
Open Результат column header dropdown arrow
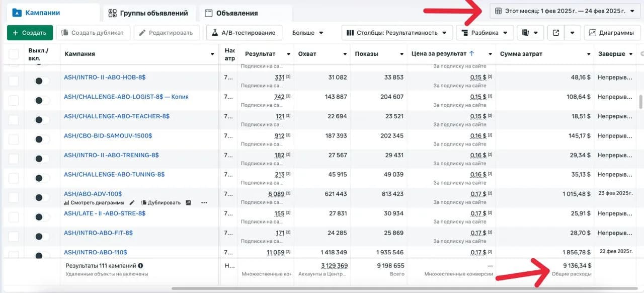(x=288, y=54)
